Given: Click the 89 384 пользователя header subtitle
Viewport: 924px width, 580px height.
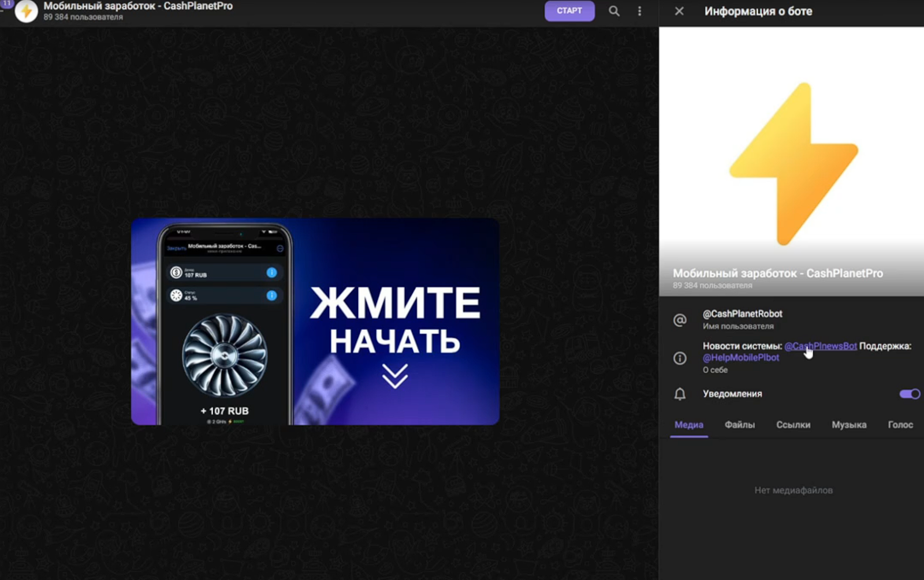Looking at the screenshot, I should [x=83, y=17].
